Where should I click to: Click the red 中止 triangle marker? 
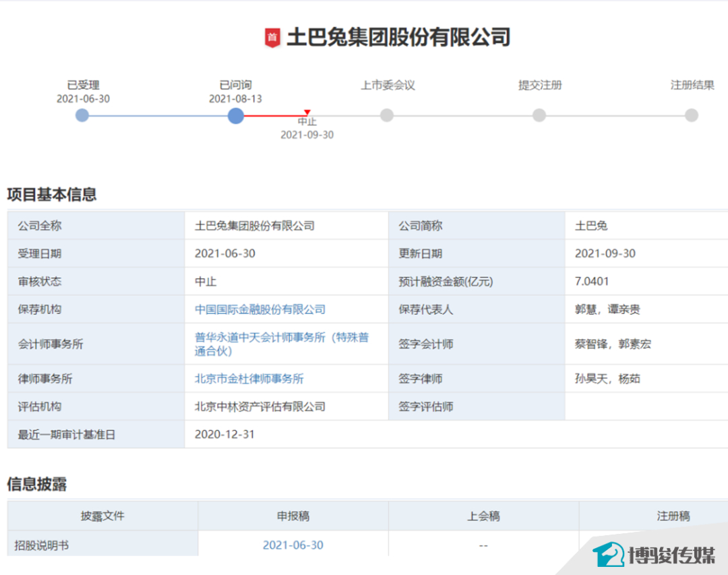click(x=307, y=112)
